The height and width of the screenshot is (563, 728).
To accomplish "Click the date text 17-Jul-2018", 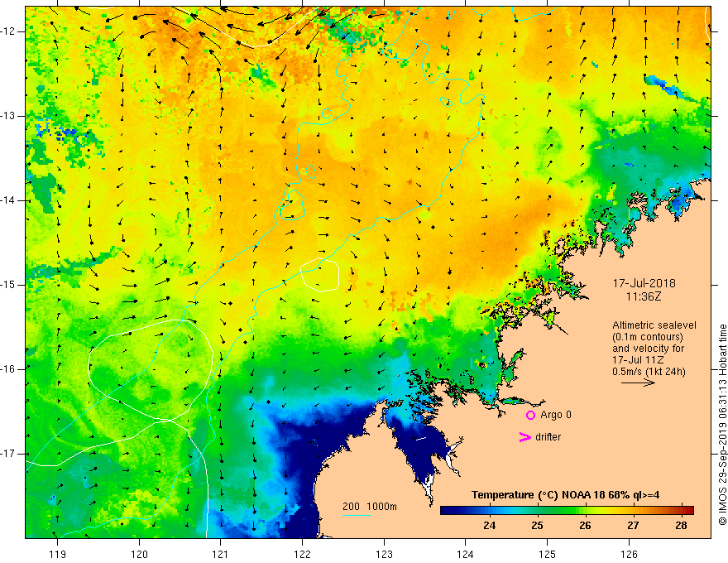I will (644, 283).
